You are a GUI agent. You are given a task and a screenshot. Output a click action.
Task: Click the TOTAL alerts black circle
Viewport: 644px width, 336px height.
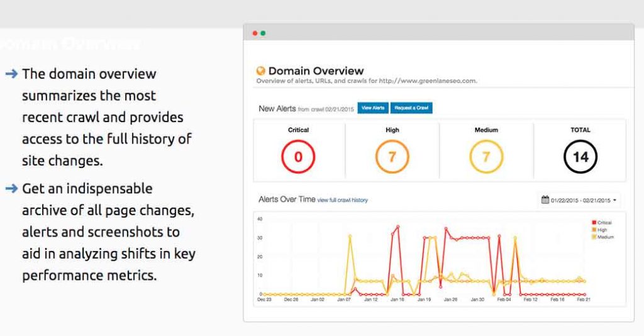[580, 156]
